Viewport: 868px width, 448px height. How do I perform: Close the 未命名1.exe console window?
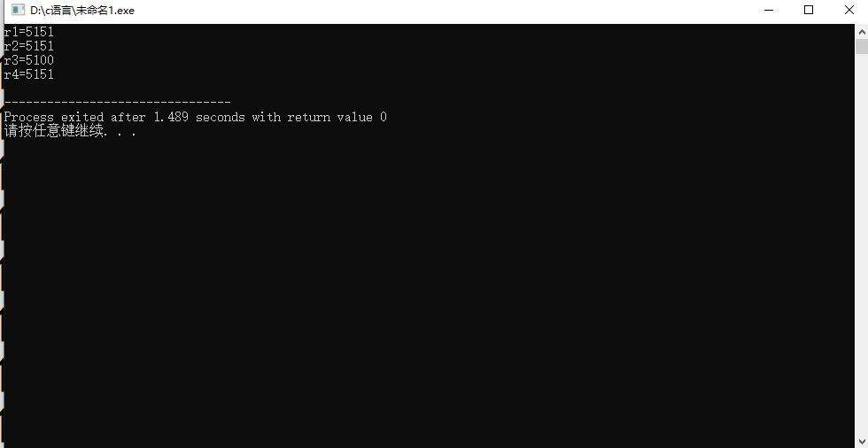[x=849, y=10]
